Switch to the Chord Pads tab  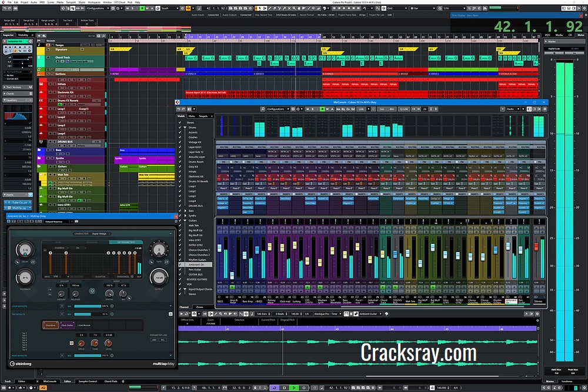click(111, 381)
